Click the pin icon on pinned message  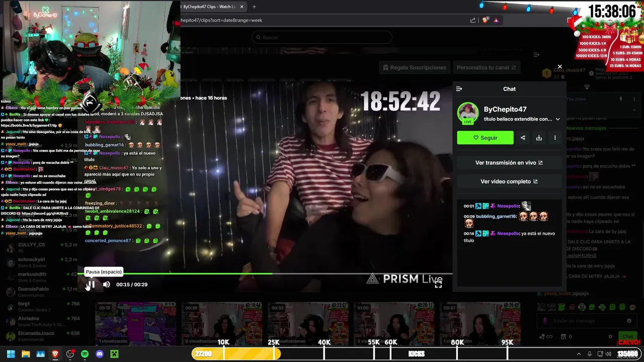(621, 100)
